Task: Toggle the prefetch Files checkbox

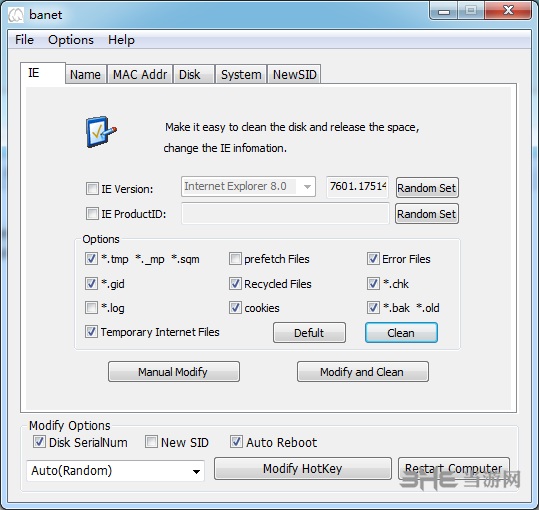Action: click(x=235, y=258)
